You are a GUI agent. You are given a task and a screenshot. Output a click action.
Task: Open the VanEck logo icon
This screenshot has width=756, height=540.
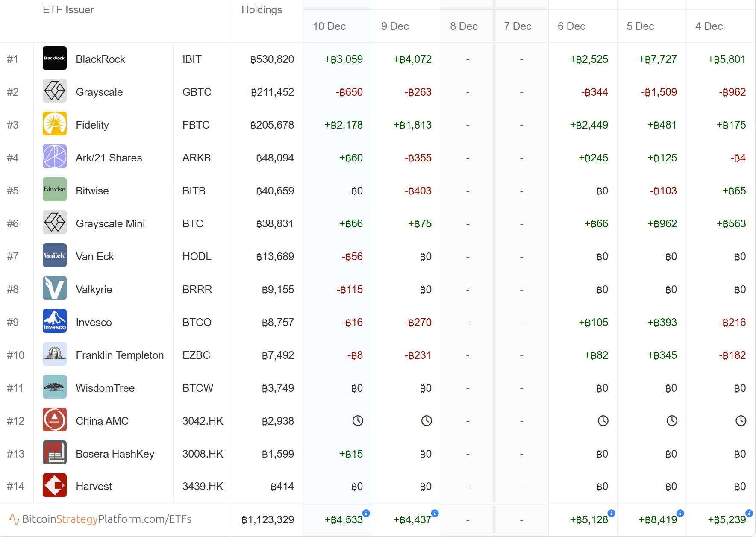pyautogui.click(x=55, y=255)
